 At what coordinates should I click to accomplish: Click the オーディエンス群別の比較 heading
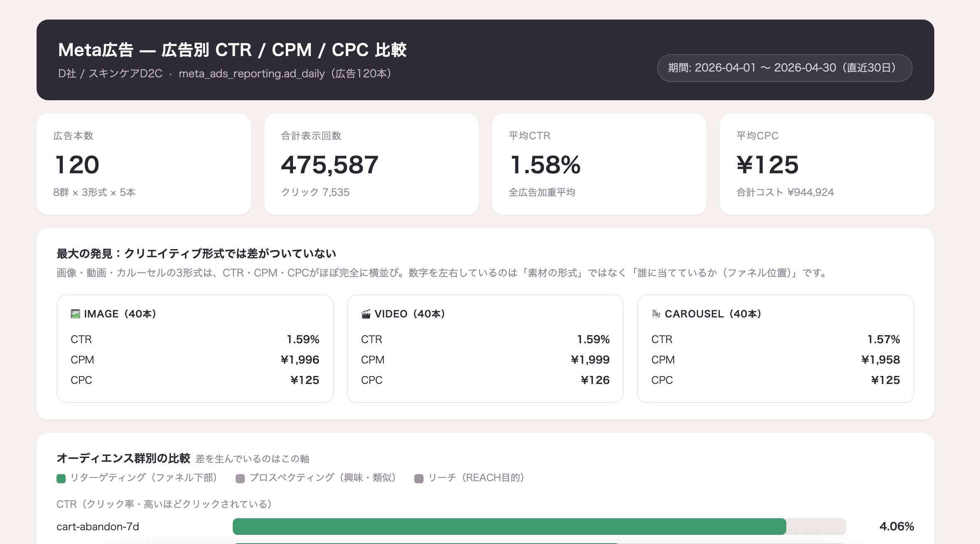point(123,458)
